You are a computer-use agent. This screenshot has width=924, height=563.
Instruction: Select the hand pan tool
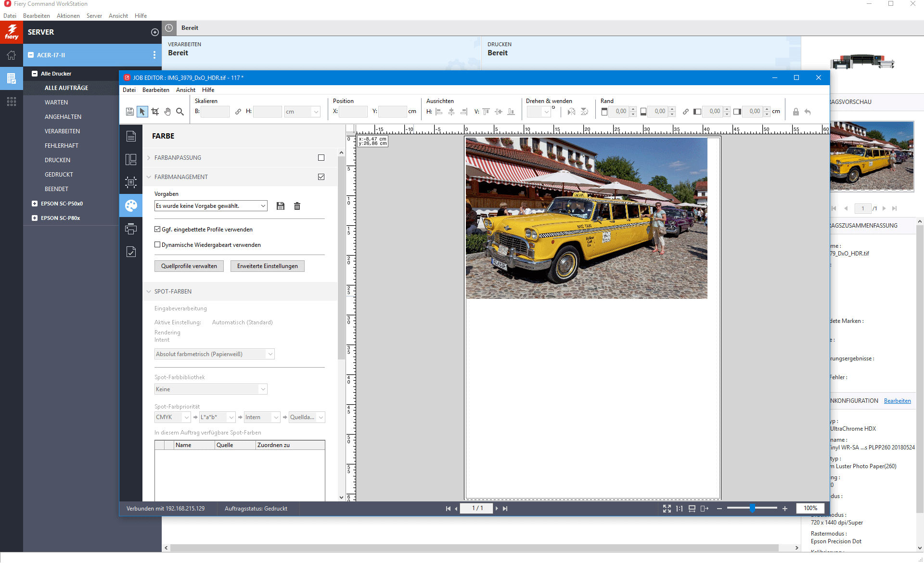click(167, 112)
